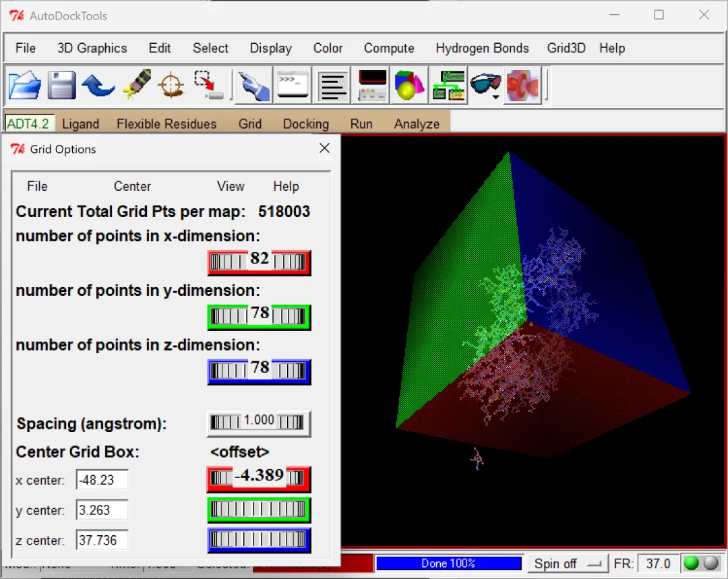Open the Flexible Residues menu
The height and width of the screenshot is (579, 728).
coord(166,123)
